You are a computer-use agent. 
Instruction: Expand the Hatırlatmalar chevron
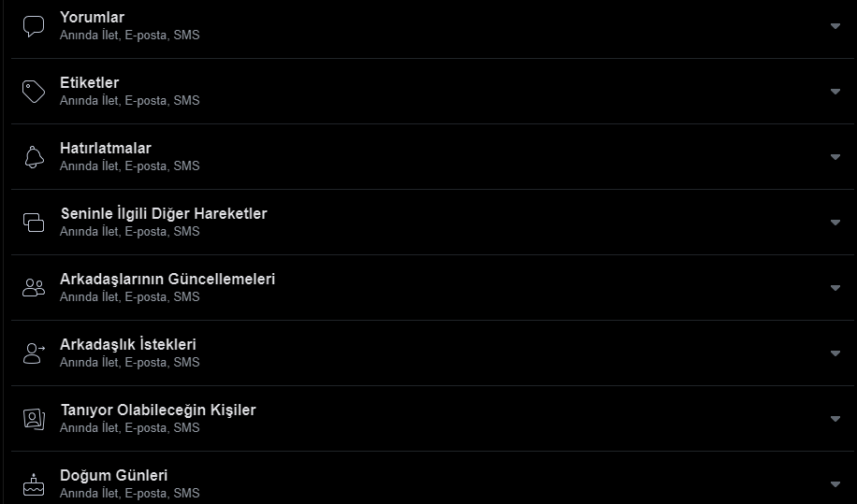point(835,157)
